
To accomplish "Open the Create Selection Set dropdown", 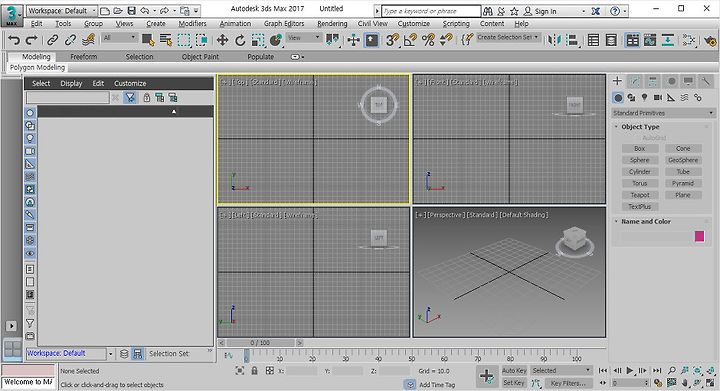I will pos(508,37).
